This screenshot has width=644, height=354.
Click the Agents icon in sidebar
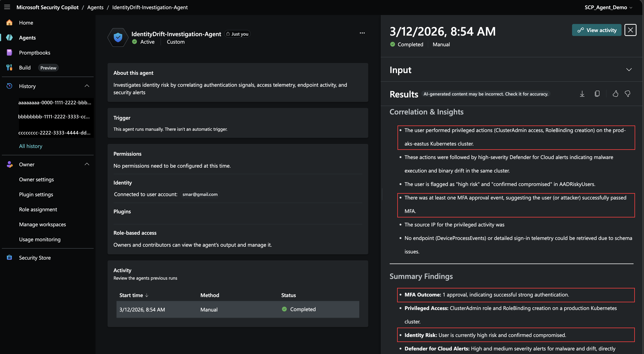[x=9, y=37]
